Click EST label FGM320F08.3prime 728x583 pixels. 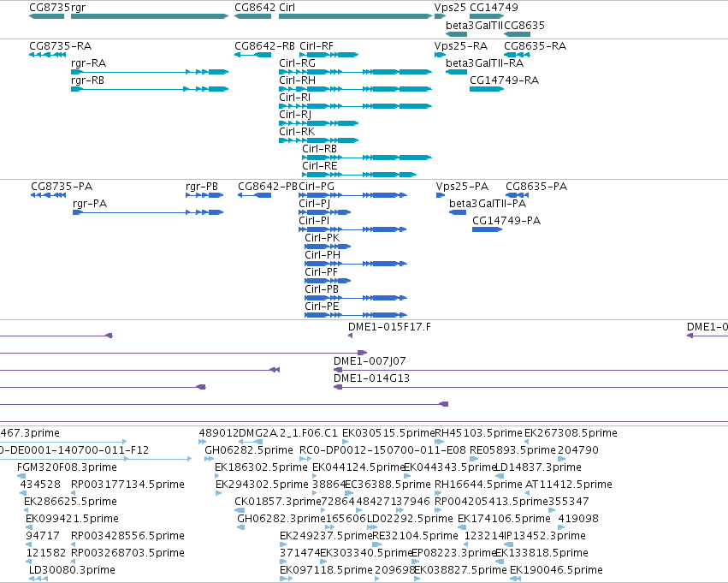pos(67,467)
